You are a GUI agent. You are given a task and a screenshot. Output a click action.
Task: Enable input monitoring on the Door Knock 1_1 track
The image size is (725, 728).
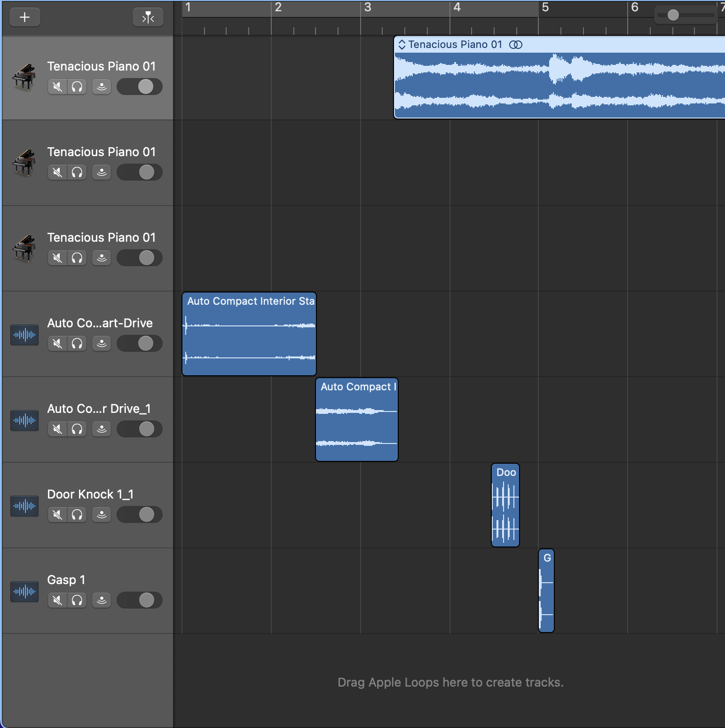[x=102, y=515]
